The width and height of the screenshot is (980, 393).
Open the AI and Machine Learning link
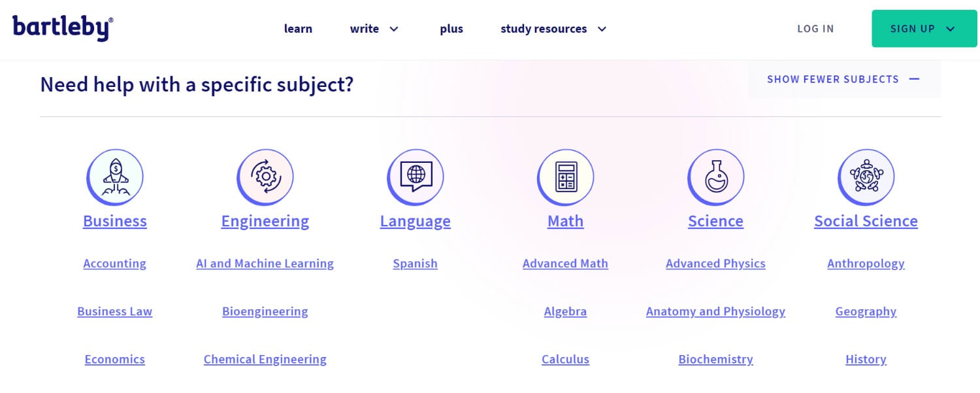(265, 264)
